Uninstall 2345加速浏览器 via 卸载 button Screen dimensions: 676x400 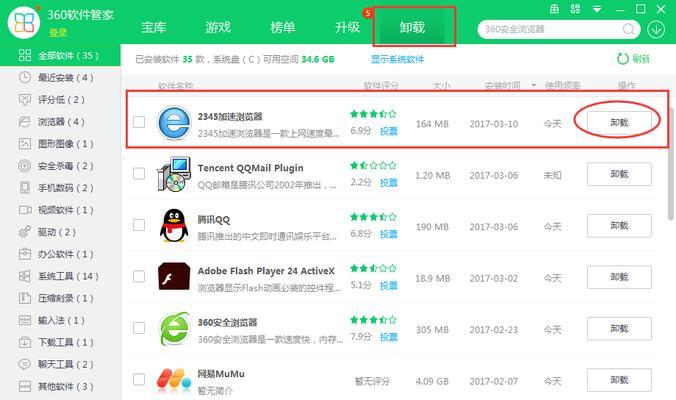619,122
